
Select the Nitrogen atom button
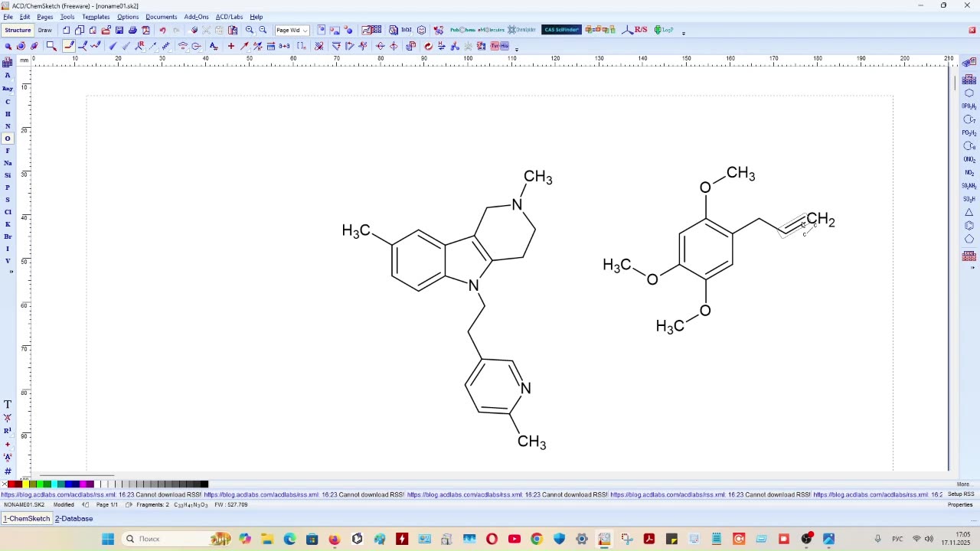click(8, 126)
